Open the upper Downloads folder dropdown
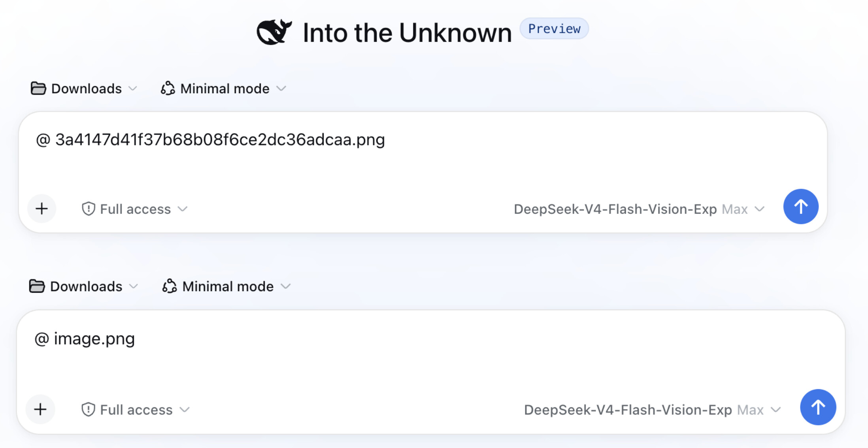The width and height of the screenshot is (868, 448). [84, 88]
